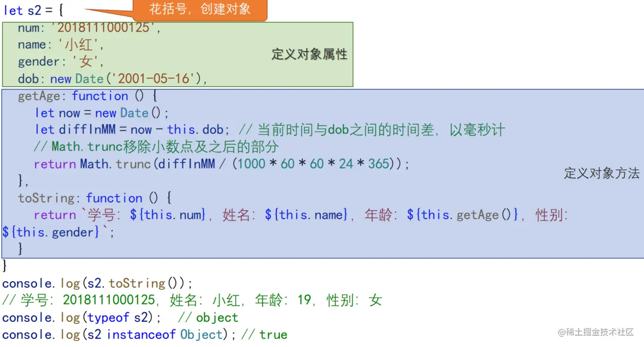Image resolution: width=644 pixels, height=347 pixels.
Task: Click the getAge function keyword
Action: click(100, 96)
